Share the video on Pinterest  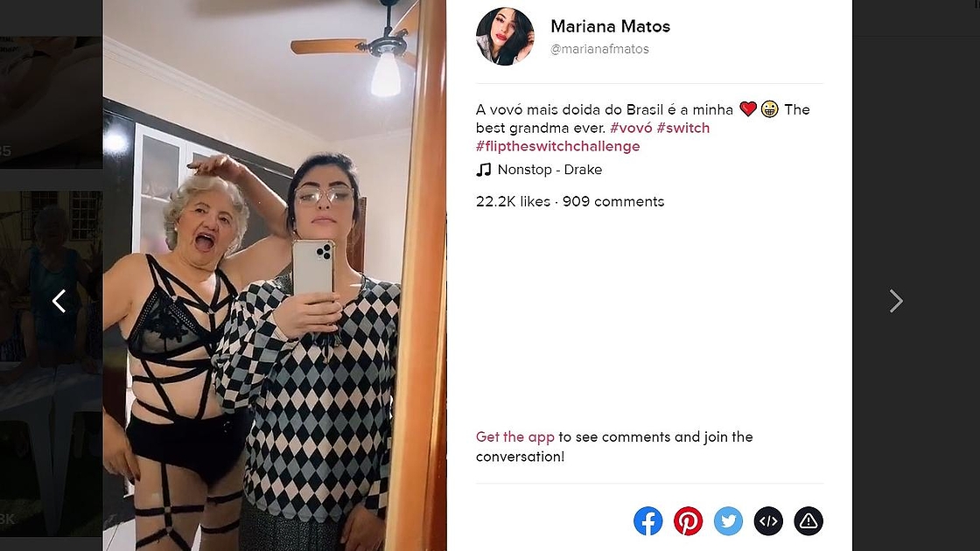[x=688, y=521]
